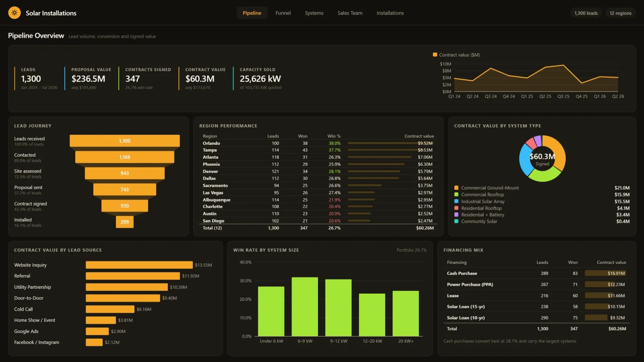Click the donut chart center $60.3M Signed
The height and width of the screenshot is (362, 644).
542,158
